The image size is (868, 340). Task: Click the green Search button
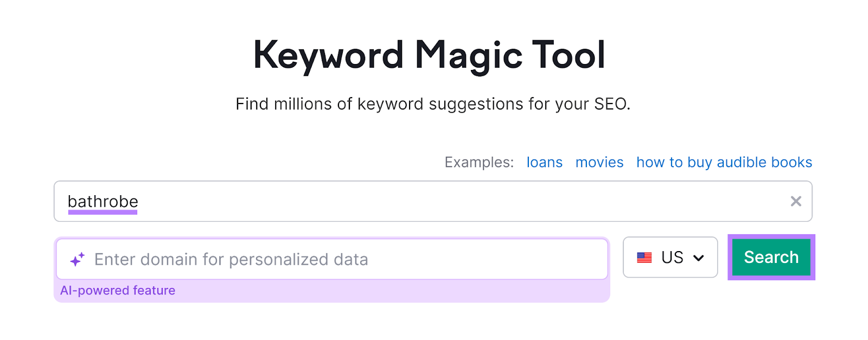770,257
